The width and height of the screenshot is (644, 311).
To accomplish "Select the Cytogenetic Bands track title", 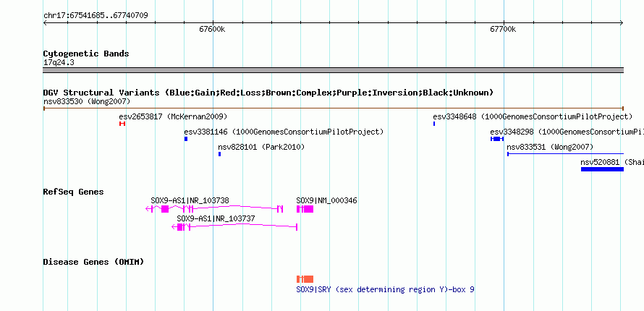I will 86,54.
